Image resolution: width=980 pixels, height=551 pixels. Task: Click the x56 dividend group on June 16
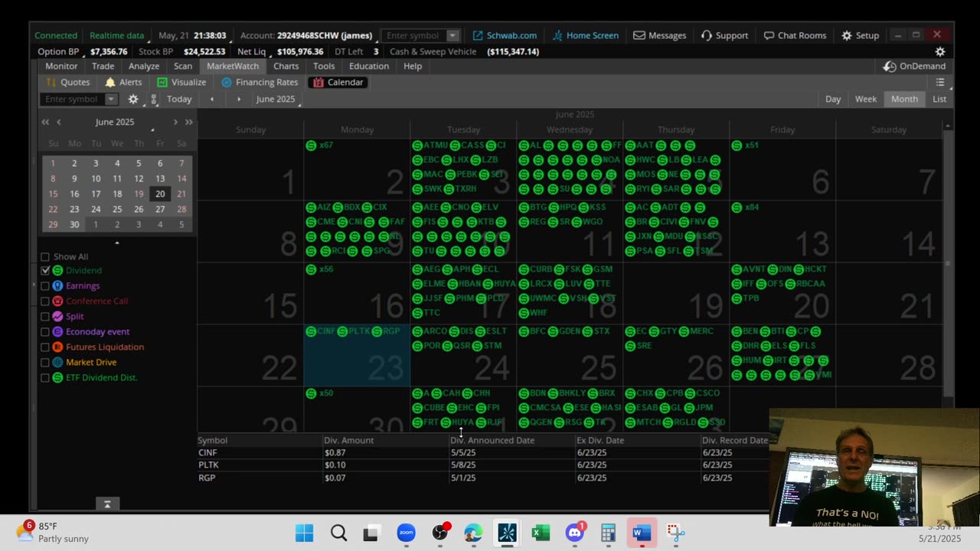pos(319,269)
